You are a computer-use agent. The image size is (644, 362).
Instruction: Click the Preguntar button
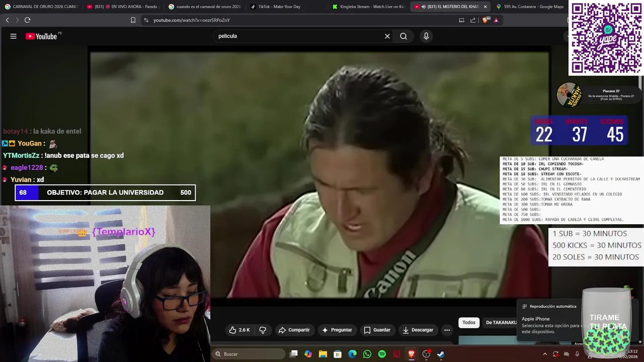coord(337,330)
